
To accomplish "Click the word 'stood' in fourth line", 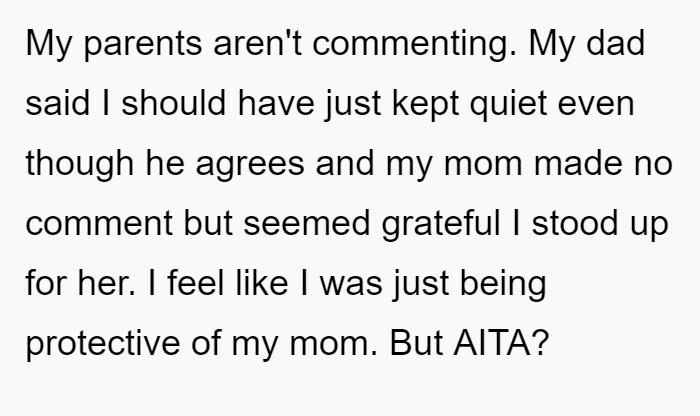I will (x=575, y=223).
